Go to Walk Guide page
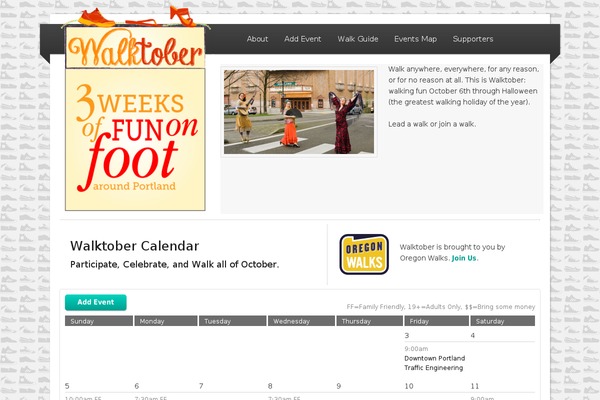 [357, 39]
